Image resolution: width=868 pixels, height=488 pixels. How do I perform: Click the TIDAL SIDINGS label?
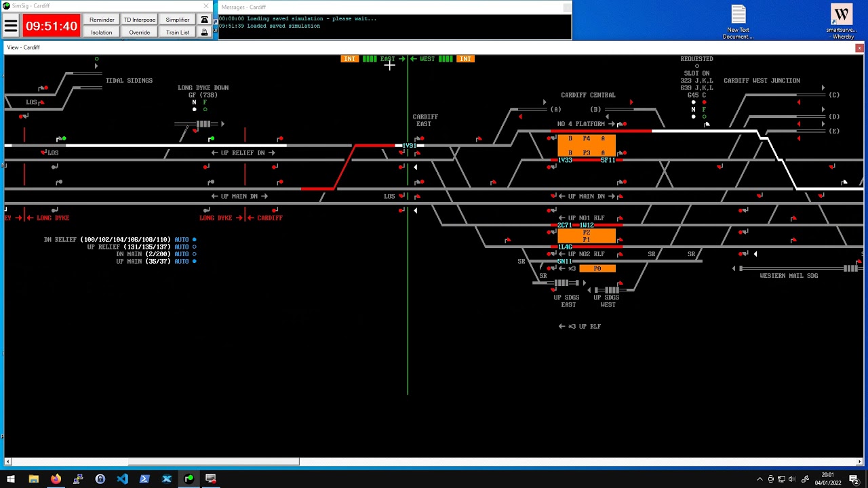(129, 81)
